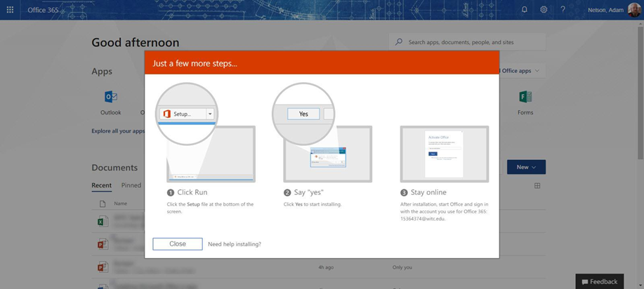The height and width of the screenshot is (289, 644).
Task: Click the Activate Office illustration in step three
Action: [x=445, y=154]
